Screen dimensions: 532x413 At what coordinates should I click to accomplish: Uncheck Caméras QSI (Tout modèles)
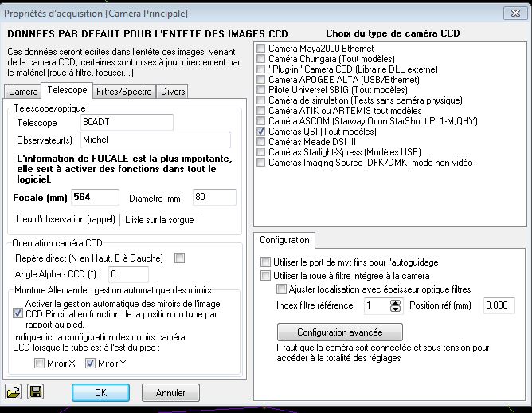pyautogui.click(x=261, y=132)
